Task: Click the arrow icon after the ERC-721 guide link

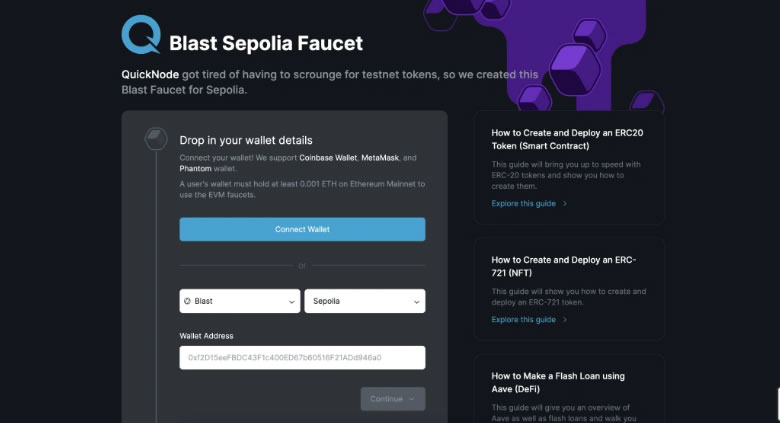Action: 565,320
